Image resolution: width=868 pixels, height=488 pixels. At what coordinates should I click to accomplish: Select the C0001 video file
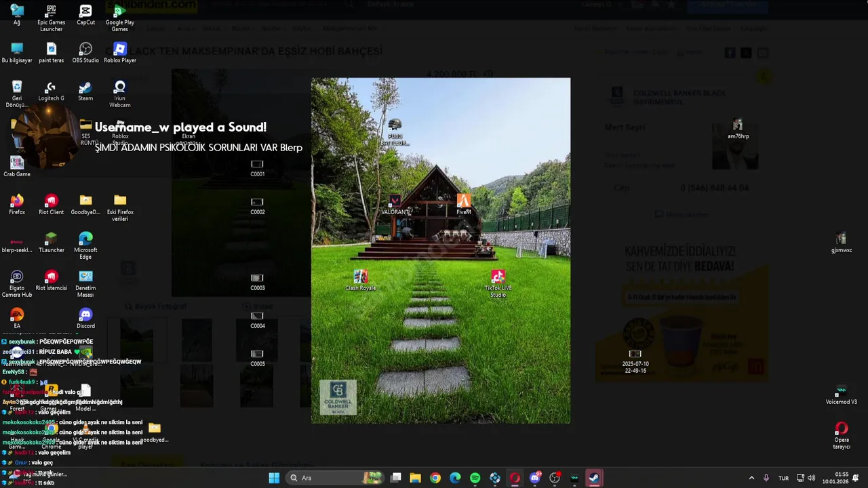point(257,168)
